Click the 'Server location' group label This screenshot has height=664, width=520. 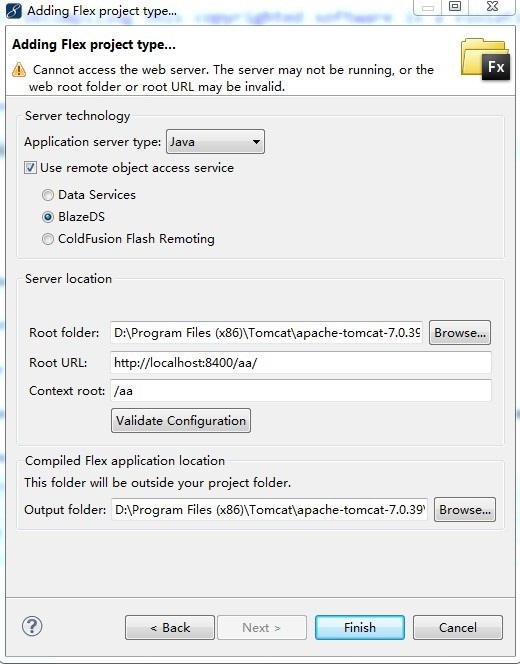pos(68,279)
